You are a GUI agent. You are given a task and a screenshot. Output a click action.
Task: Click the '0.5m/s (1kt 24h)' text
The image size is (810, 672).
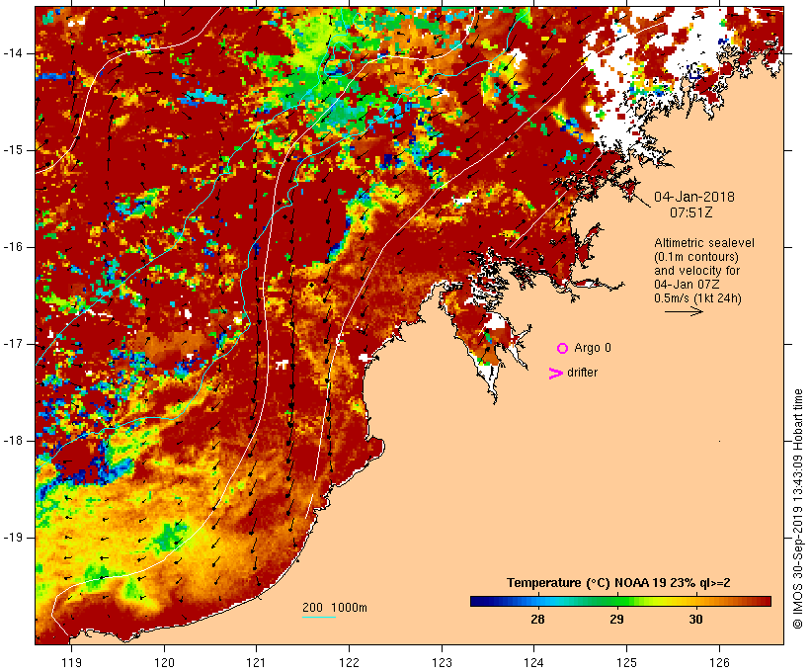point(697,298)
